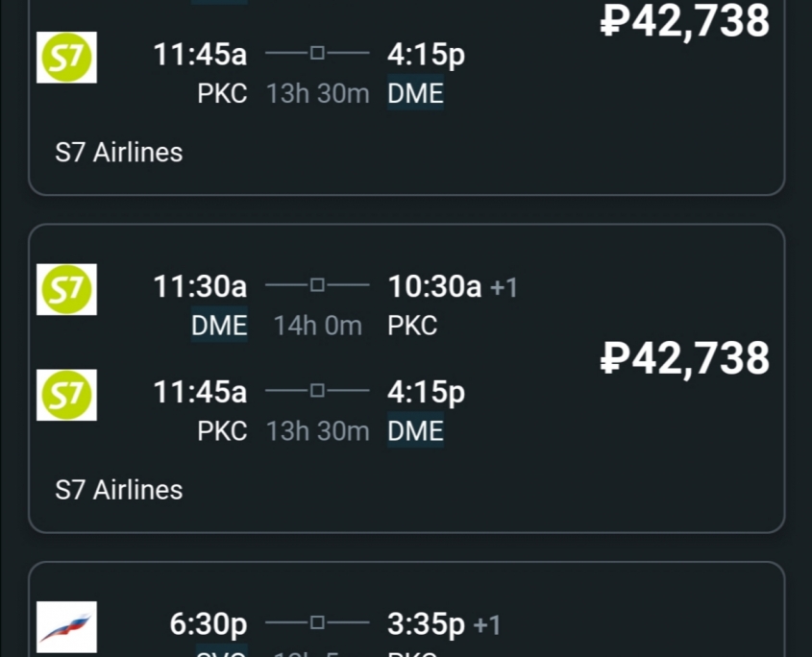The height and width of the screenshot is (657, 812).
Task: Click the stop marker on the 14h 0m flight line
Action: pyautogui.click(x=317, y=284)
